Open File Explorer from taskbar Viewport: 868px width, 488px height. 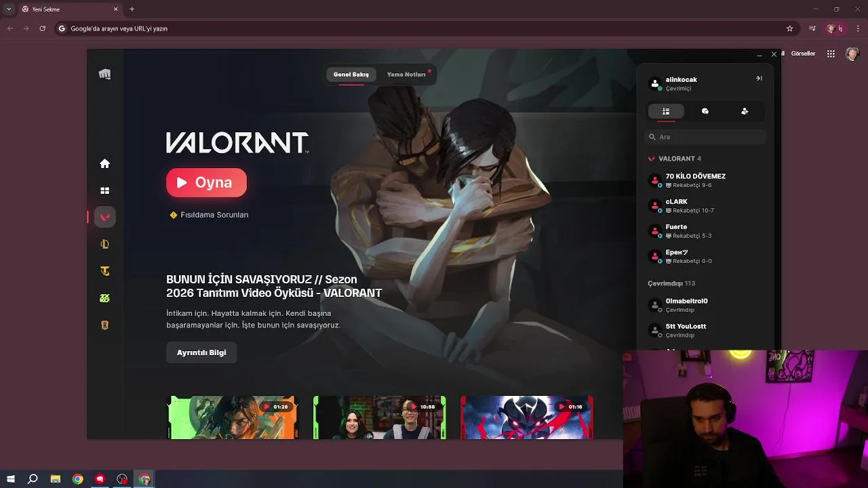tap(56, 479)
